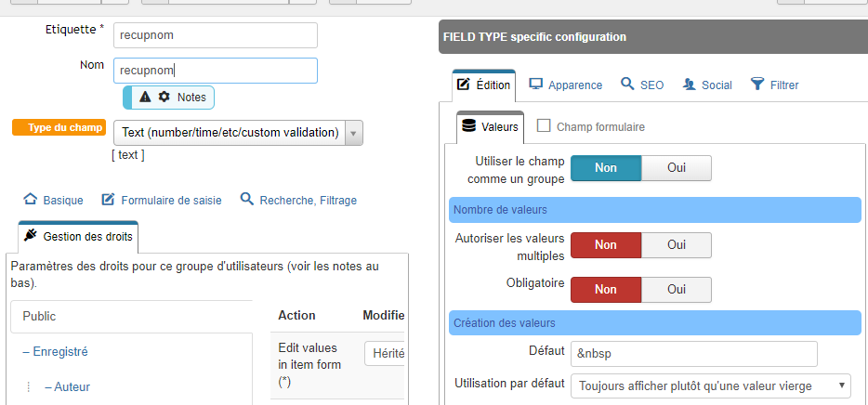The image size is (868, 405).
Task: Click the funnel icon next to Filtrer
Action: (756, 85)
